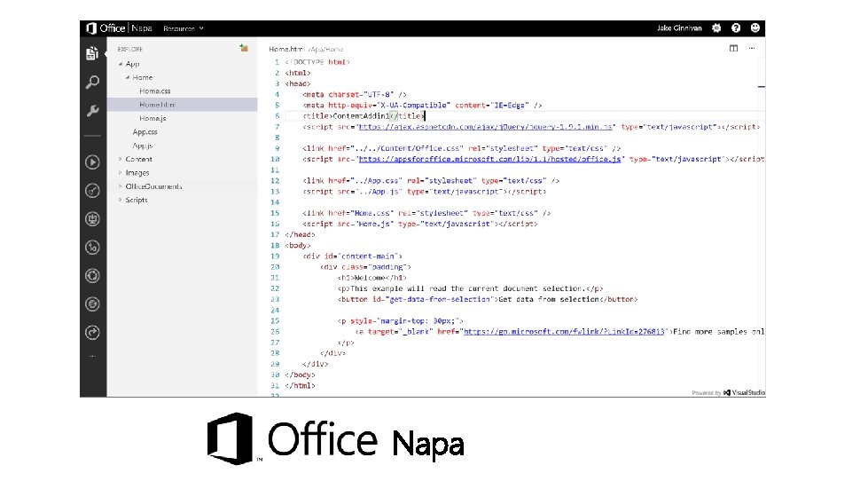Open the settings gear in the top bar
Screen dimensions: 868x489
pos(716,28)
